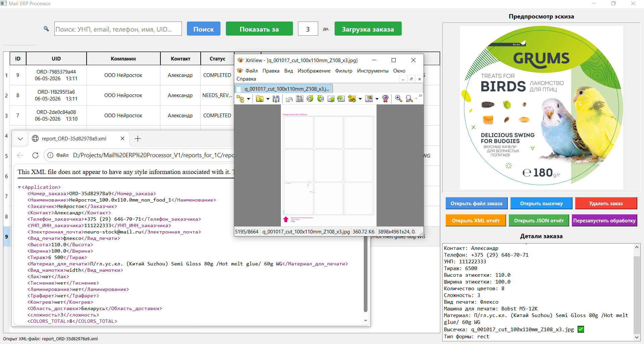Open Правка menu in XnView
644x344 pixels.
(x=271, y=71)
